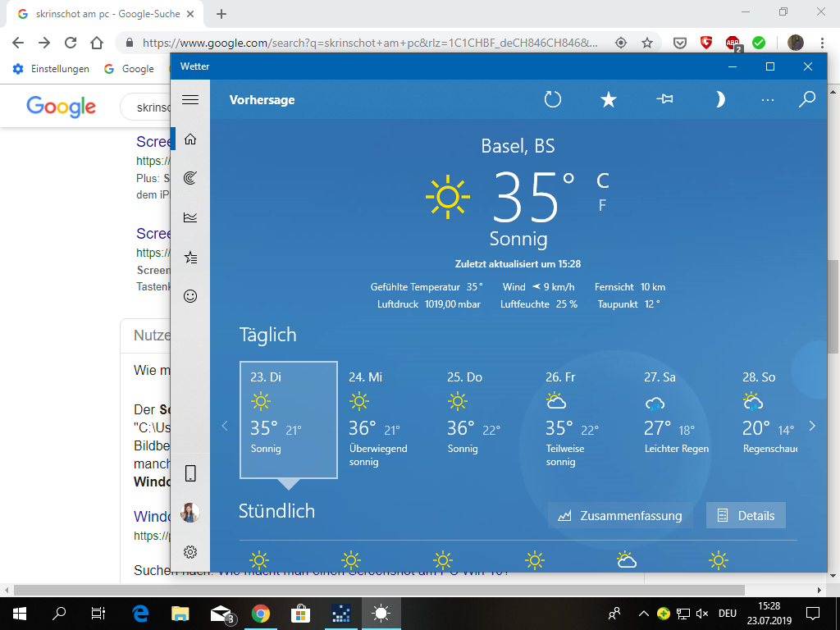Open weather app settings gear
The height and width of the screenshot is (630, 840).
(x=190, y=552)
